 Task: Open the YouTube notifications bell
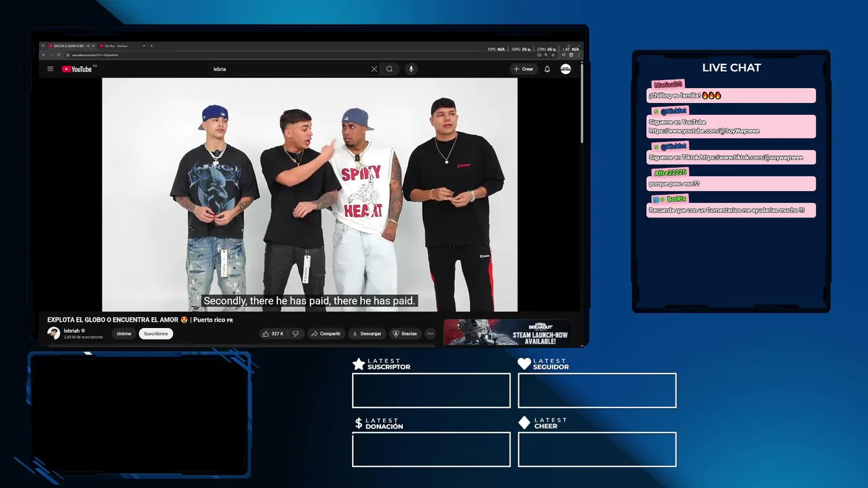pos(547,69)
